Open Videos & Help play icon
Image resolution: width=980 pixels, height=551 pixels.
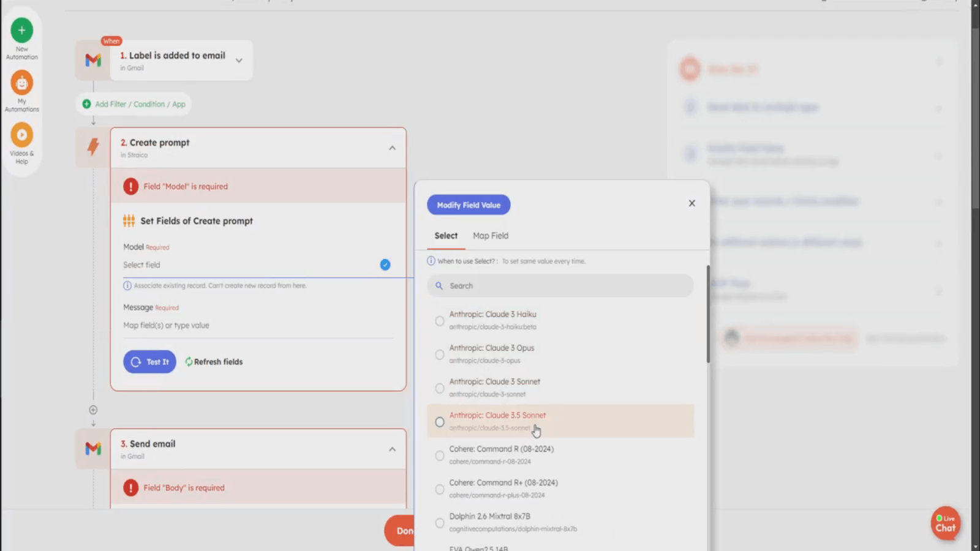pyautogui.click(x=22, y=135)
